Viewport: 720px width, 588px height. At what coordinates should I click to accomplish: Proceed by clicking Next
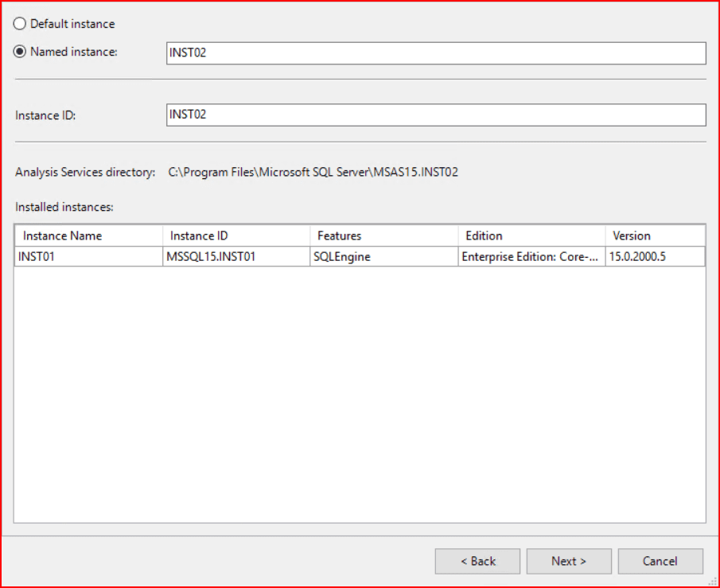tap(569, 561)
